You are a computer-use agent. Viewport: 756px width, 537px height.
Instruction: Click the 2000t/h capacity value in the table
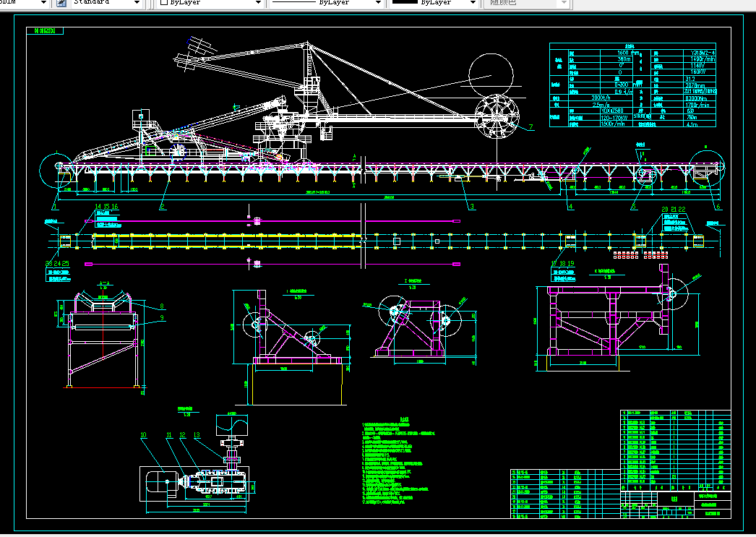click(601, 98)
